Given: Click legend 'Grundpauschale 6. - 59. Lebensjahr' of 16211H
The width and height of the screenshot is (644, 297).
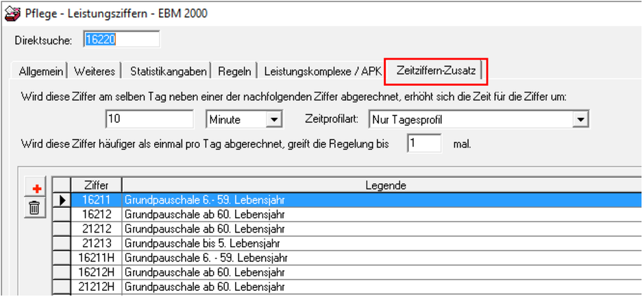Looking at the screenshot, I should pyautogui.click(x=206, y=259).
